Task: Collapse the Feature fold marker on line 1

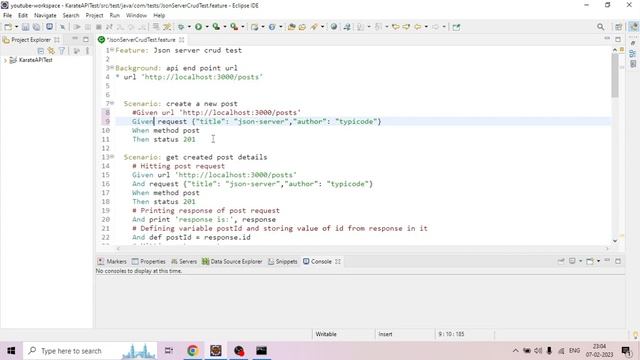Action: click(x=112, y=50)
